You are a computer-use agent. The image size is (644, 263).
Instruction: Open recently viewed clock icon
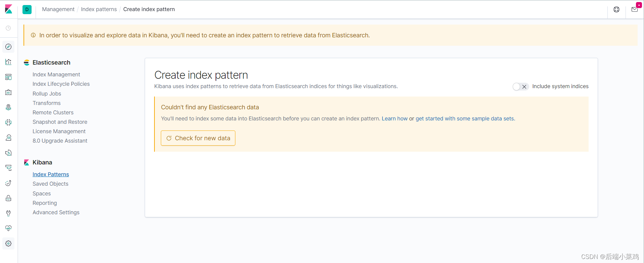pyautogui.click(x=8, y=28)
